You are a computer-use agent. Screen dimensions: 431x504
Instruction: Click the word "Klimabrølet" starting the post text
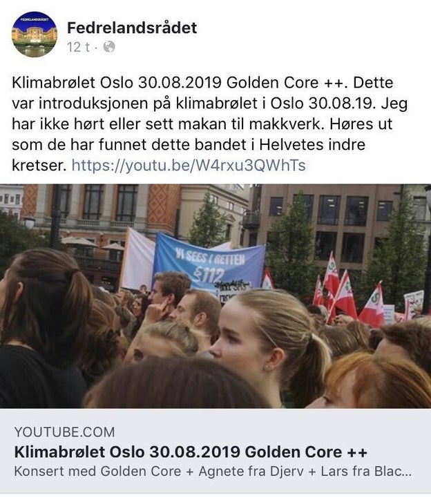click(x=54, y=83)
